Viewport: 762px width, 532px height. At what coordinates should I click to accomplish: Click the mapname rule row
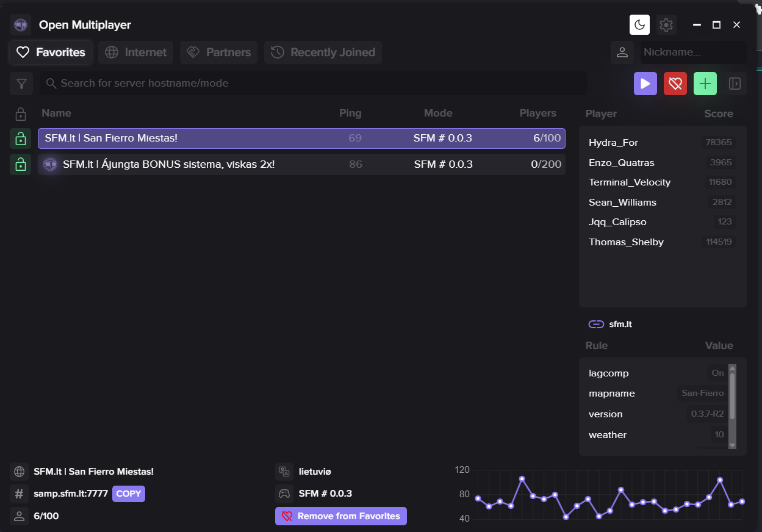pyautogui.click(x=658, y=394)
